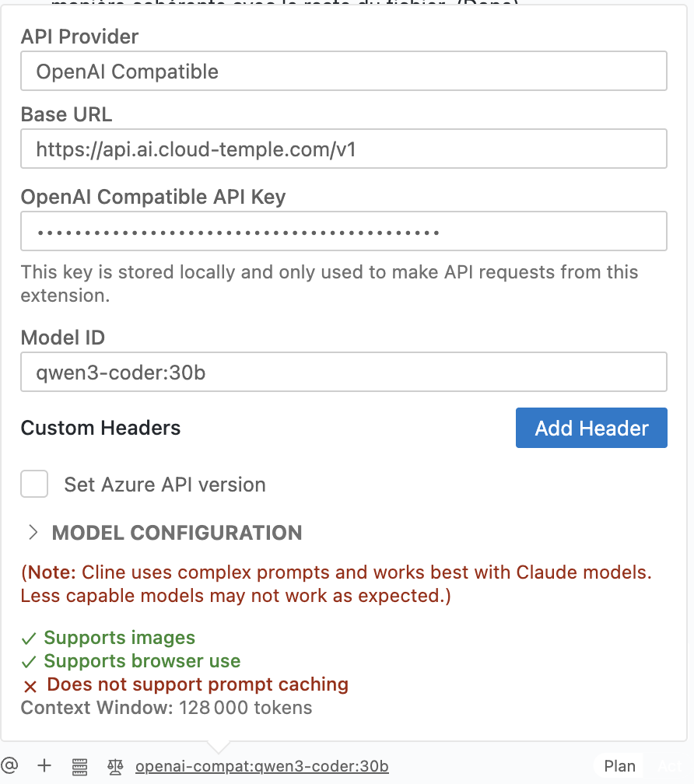Click the red X prompt caching icon
Screen dimensions: 694x784
[x=30, y=686]
